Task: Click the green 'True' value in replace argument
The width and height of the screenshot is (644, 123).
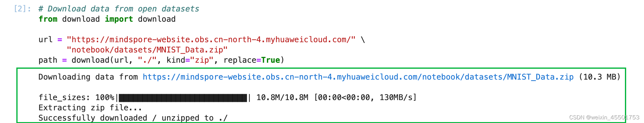Action: (x=271, y=60)
